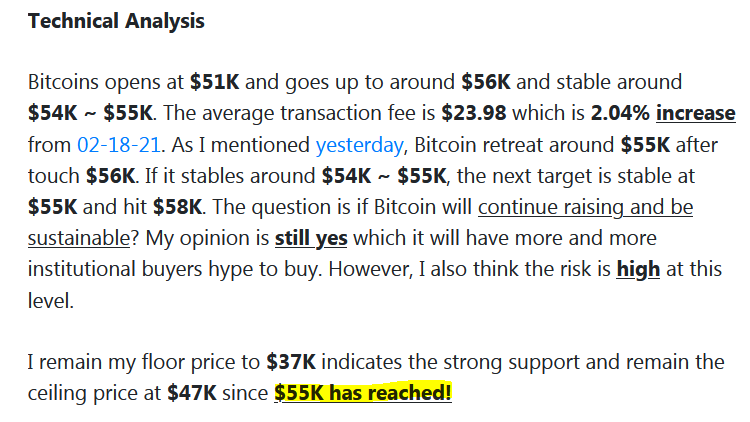Click the bold '$58K' target price

point(177,207)
